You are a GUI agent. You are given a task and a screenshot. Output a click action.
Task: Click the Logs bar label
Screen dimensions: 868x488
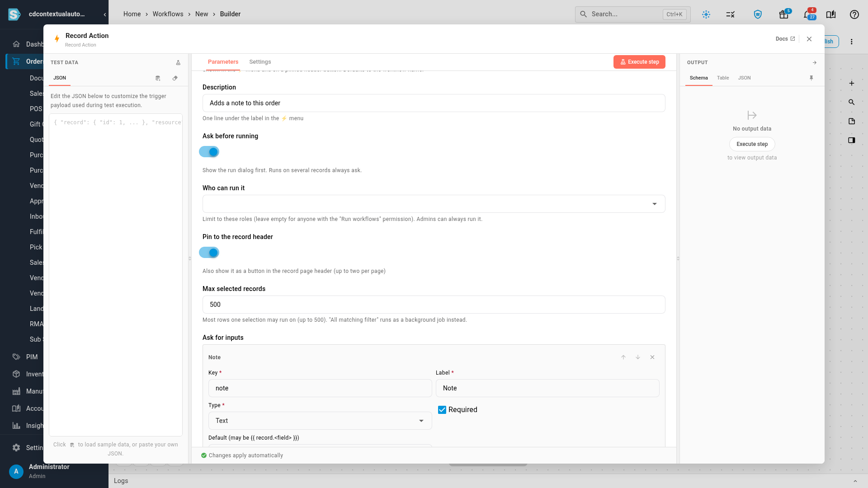pyautogui.click(x=121, y=481)
